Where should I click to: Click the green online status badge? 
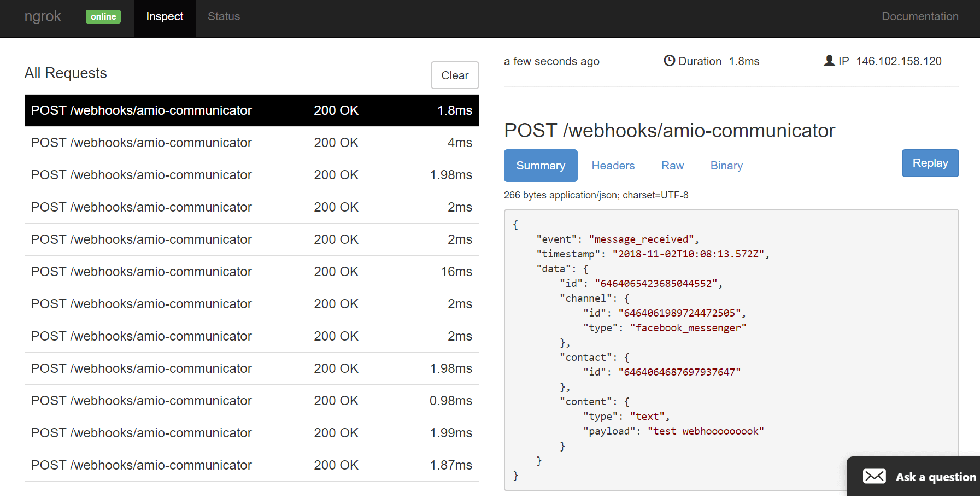click(x=103, y=17)
